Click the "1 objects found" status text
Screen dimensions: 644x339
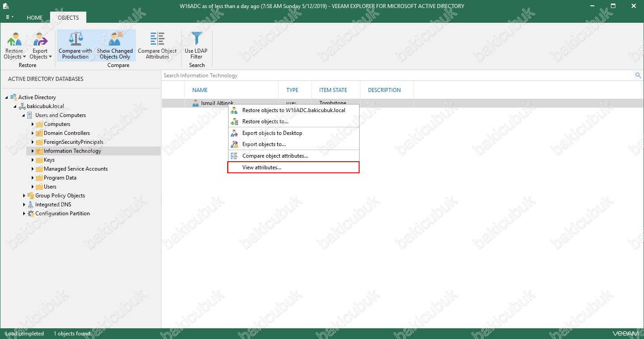[72, 334]
